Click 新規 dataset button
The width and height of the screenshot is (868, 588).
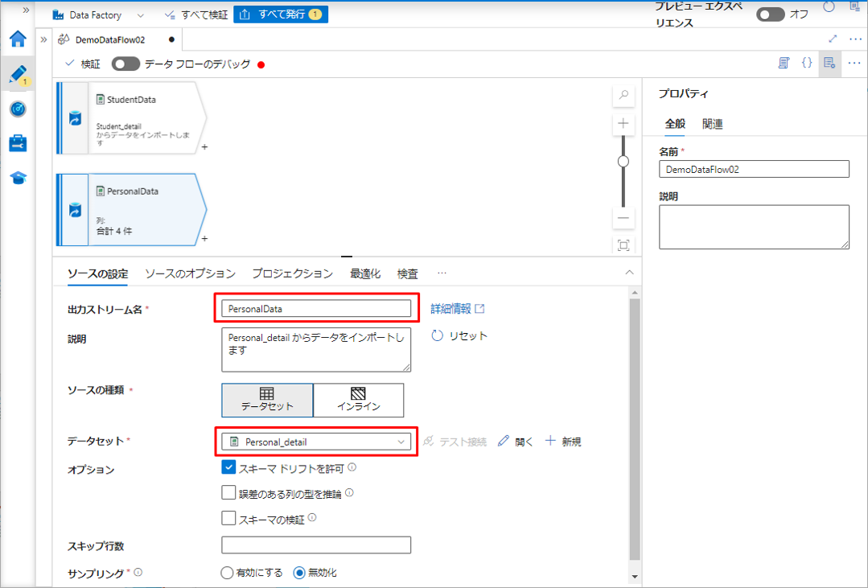click(x=563, y=442)
